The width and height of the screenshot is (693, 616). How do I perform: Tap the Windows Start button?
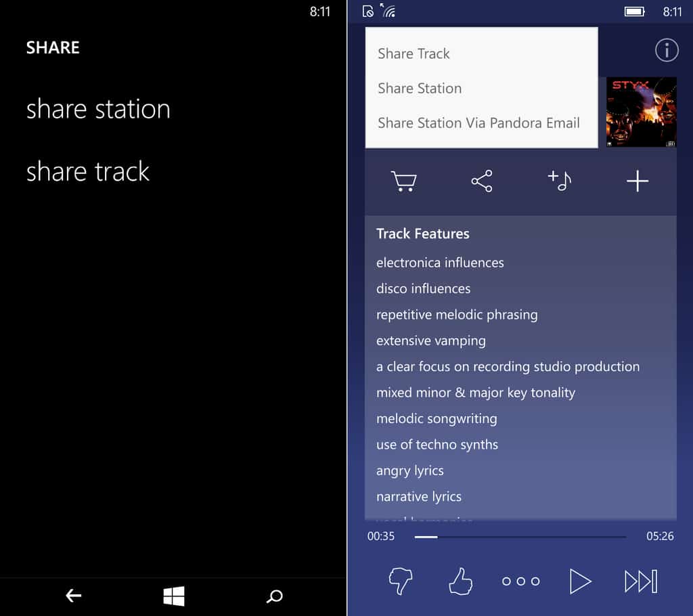click(x=174, y=596)
